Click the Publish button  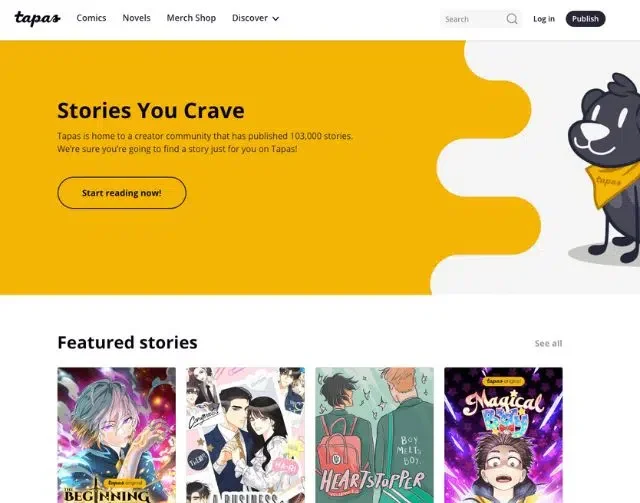point(585,19)
